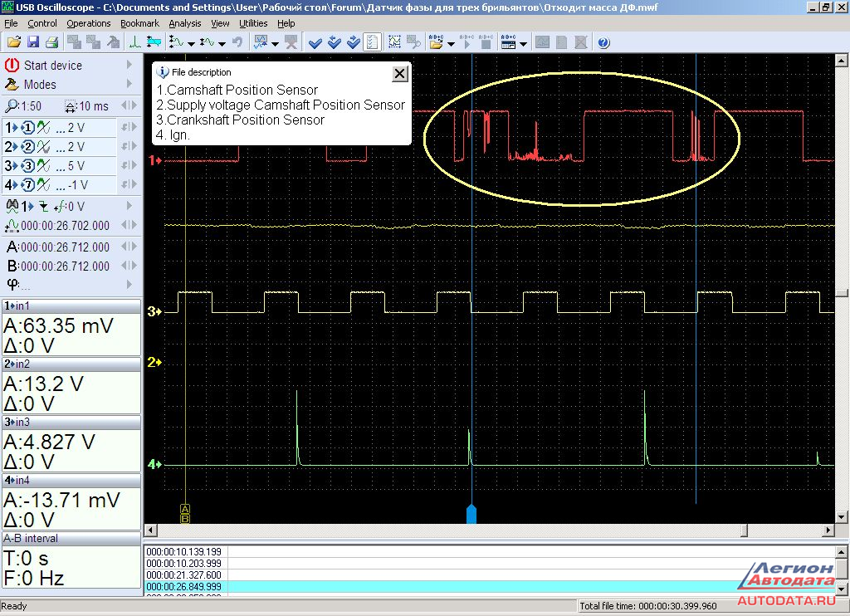Expand the Modes submenu arrow
This screenshot has height=616, width=850.
(129, 84)
